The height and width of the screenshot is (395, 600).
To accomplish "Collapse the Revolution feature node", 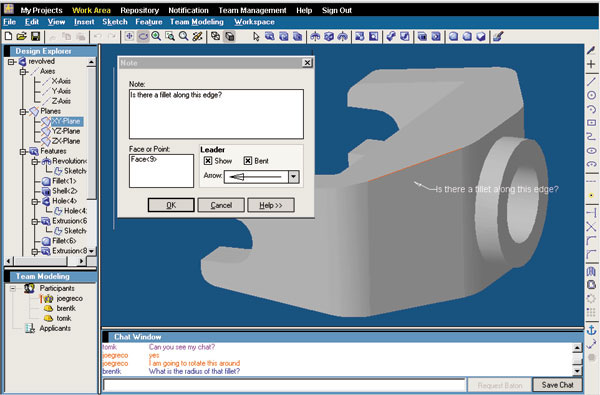I will 35,161.
